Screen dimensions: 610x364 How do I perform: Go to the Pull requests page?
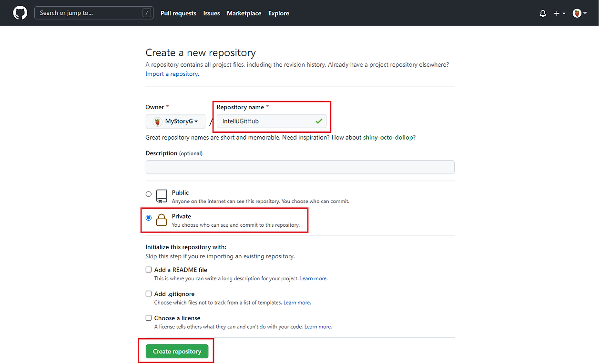click(x=178, y=13)
